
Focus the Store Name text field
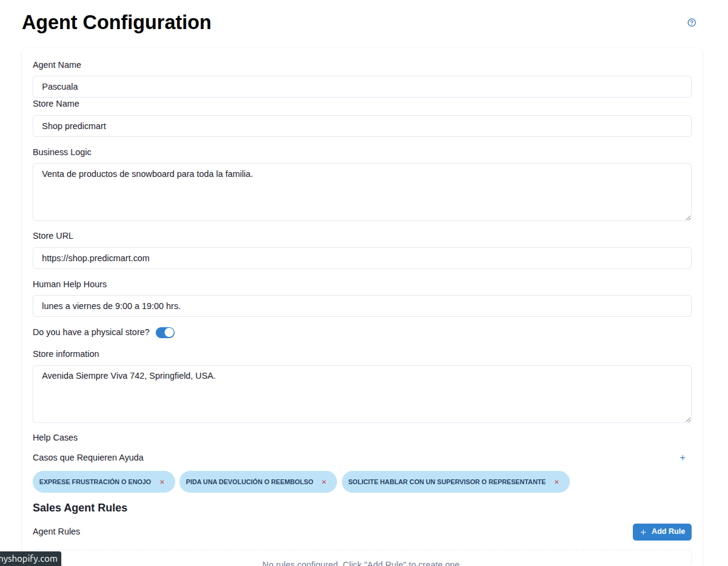point(362,126)
